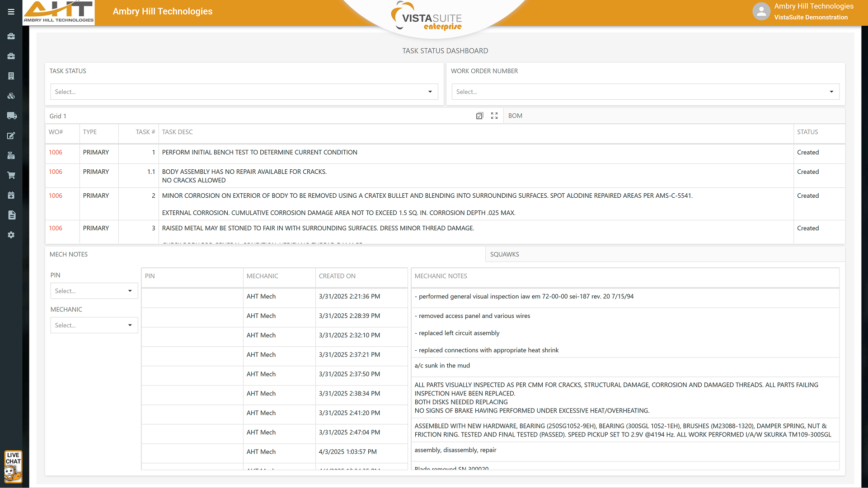Viewport: 868px width, 488px height.
Task: Expand the Mechanic filter dropdown
Action: coord(94,325)
